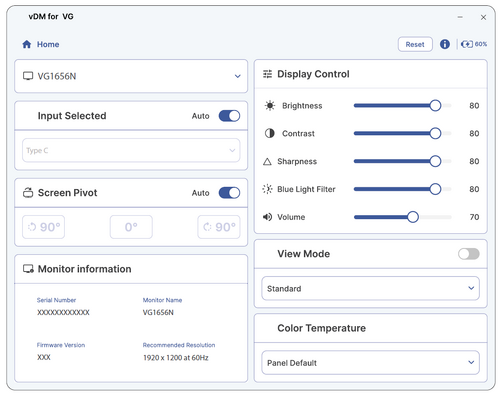The width and height of the screenshot is (500, 394).
Task: Rotate screen 90° clockwise button
Action: (219, 227)
